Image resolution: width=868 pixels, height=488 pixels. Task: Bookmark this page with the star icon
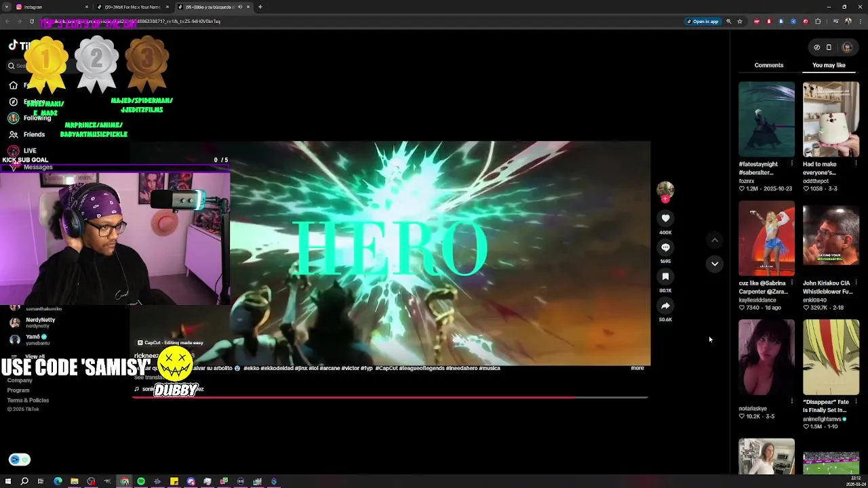coord(740,21)
